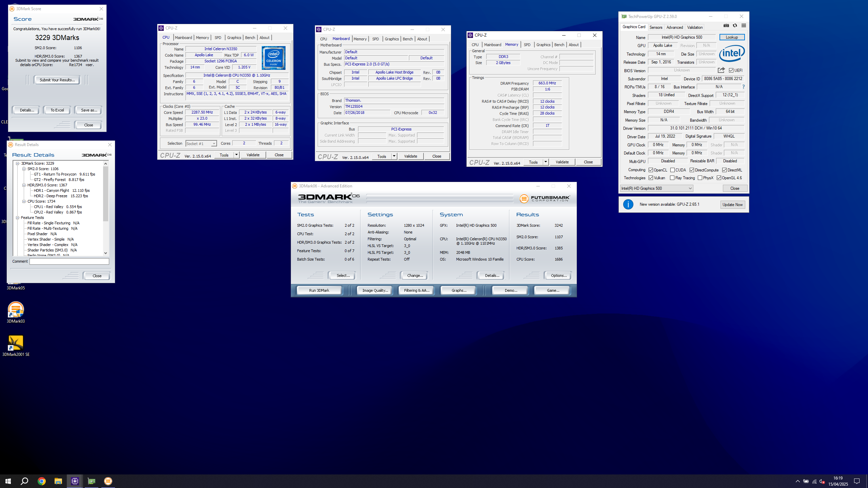Click Windows Start button
This screenshot has height=488, width=868.
[8, 481]
